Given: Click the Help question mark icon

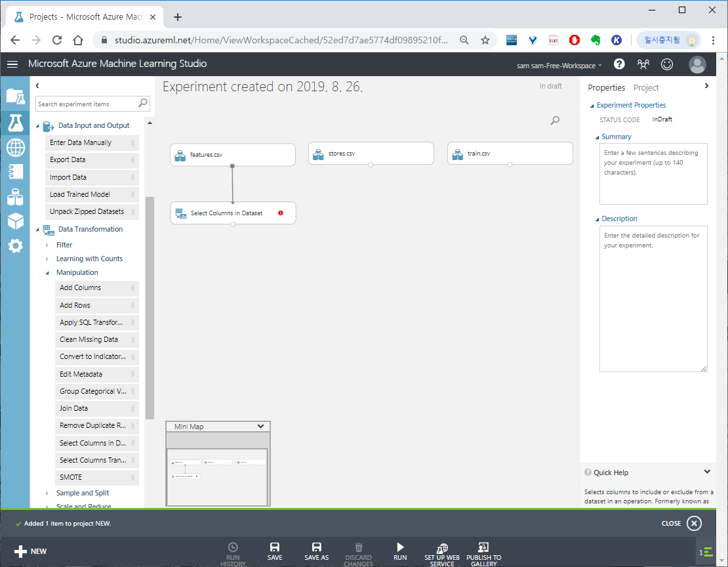Looking at the screenshot, I should [619, 64].
